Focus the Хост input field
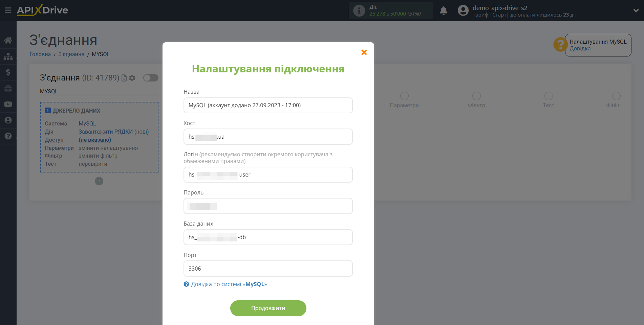 pos(268,137)
